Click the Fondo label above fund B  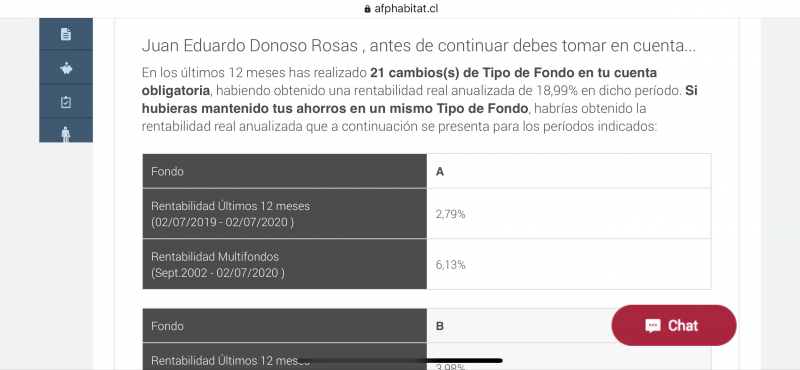[x=167, y=326]
